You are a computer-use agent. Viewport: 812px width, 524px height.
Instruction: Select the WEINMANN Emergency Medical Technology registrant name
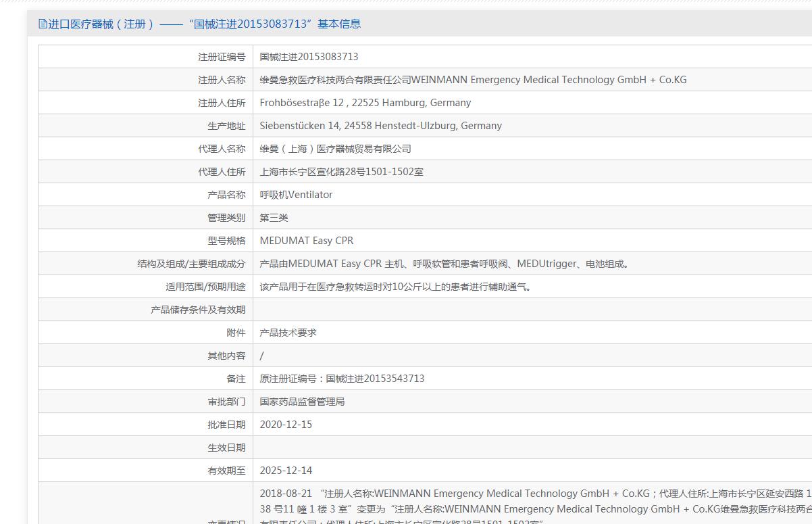pos(473,80)
